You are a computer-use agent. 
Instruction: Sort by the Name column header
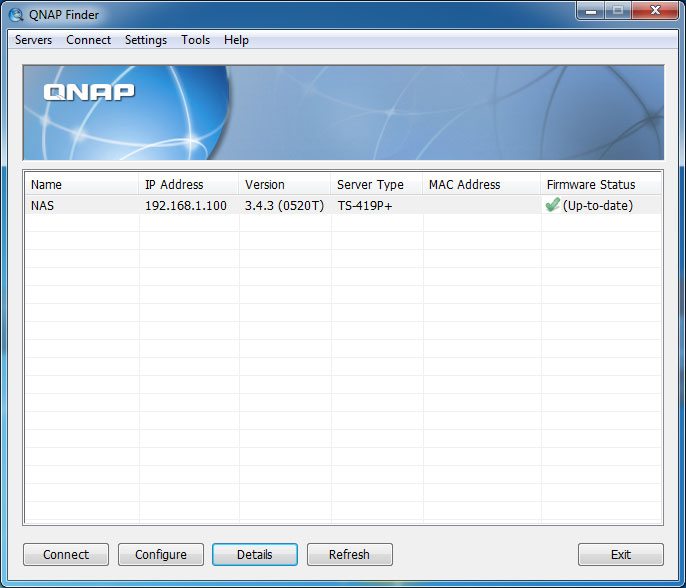pyautogui.click(x=82, y=184)
